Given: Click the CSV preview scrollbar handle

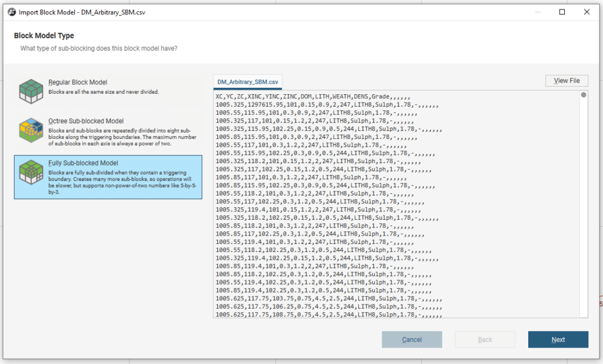Looking at the screenshot, I should pyautogui.click(x=583, y=95).
